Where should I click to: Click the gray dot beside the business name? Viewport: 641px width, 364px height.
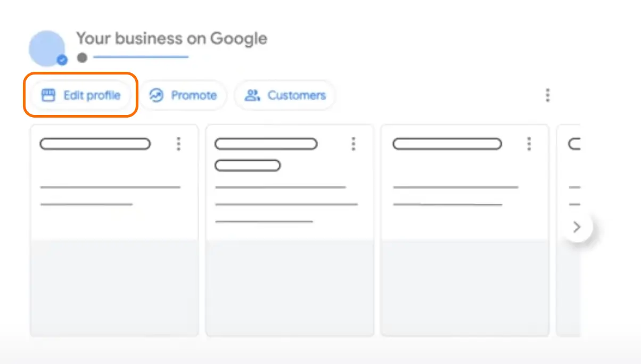82,57
